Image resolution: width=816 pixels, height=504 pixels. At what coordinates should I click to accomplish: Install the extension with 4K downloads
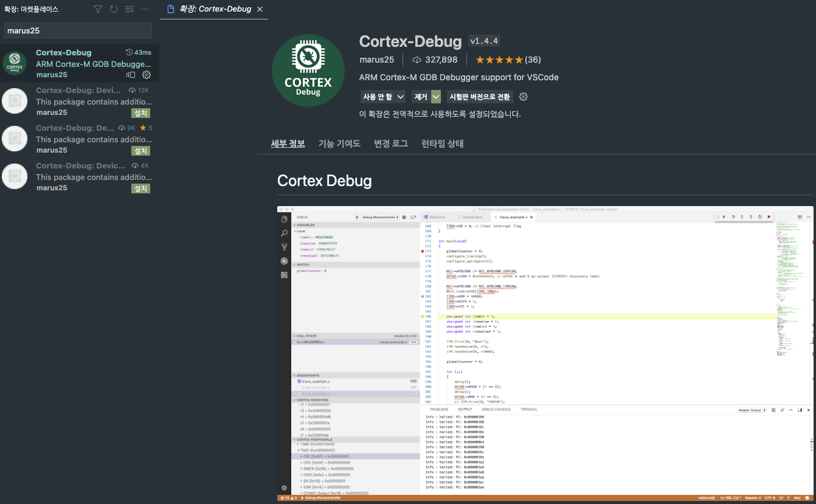[x=141, y=188]
